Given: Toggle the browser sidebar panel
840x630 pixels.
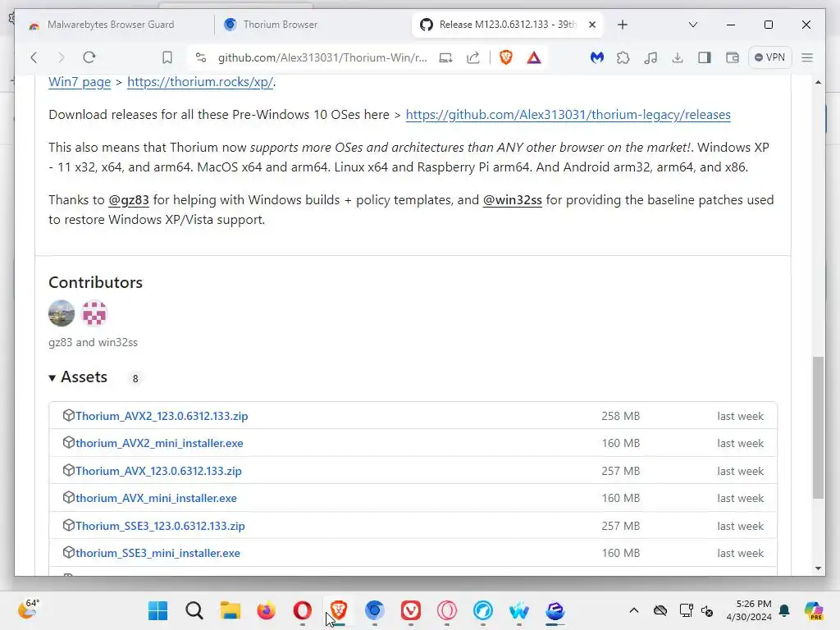Looking at the screenshot, I should pyautogui.click(x=705, y=57).
